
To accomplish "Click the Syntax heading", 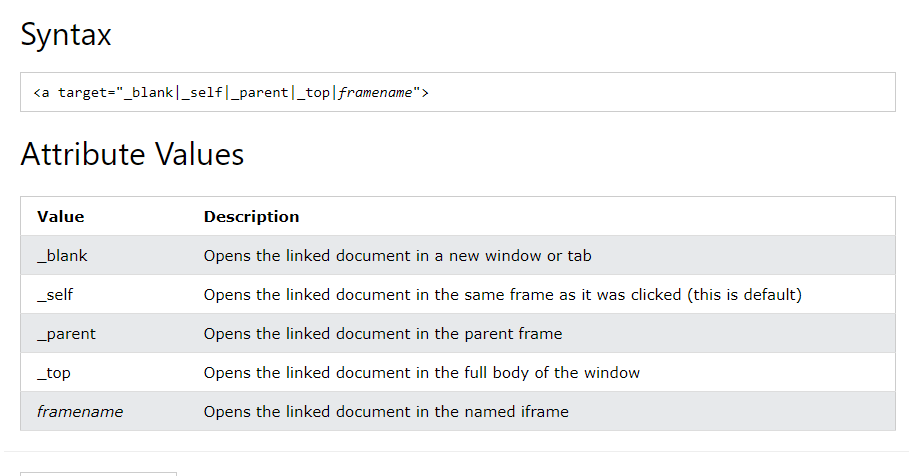I will [66, 35].
